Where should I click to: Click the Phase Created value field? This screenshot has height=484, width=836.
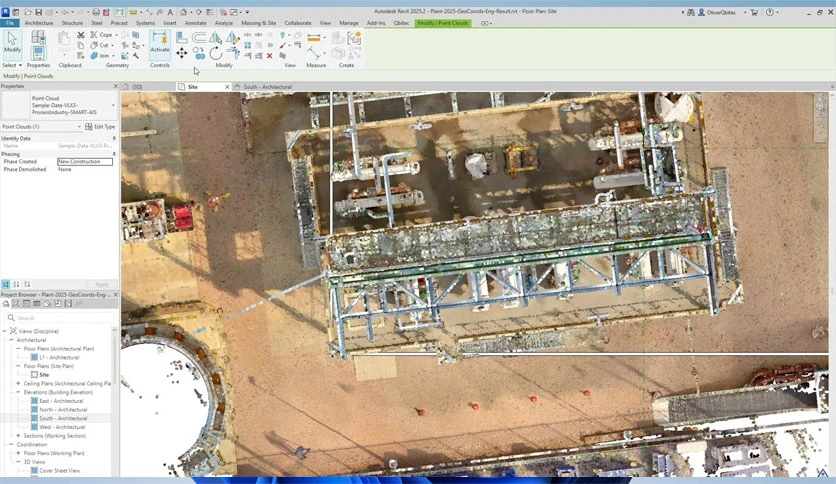point(85,162)
